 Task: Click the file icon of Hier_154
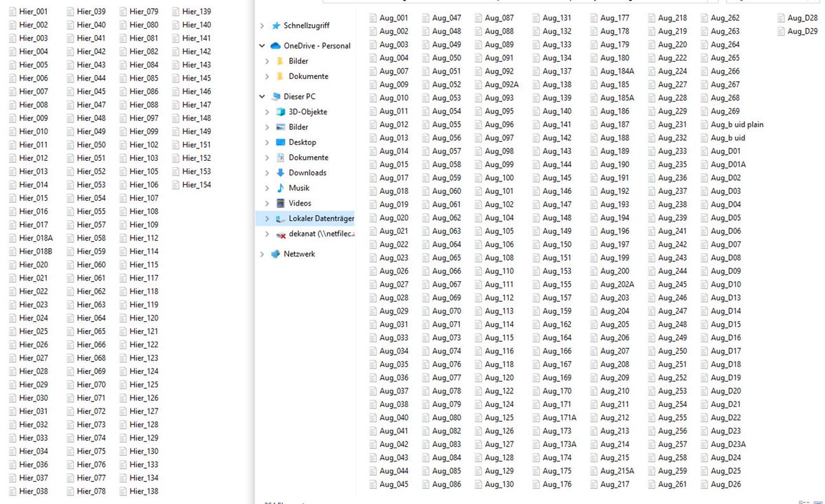coord(175,185)
